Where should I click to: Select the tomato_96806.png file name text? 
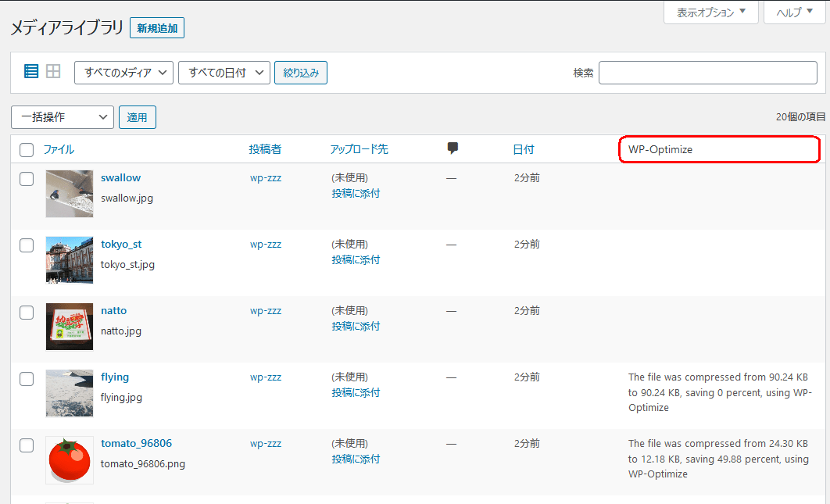point(143,464)
